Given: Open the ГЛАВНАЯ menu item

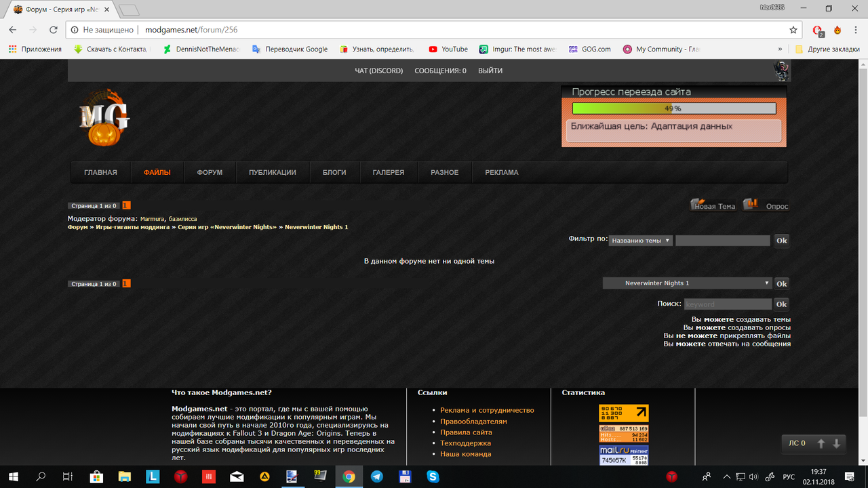Looking at the screenshot, I should click(100, 172).
